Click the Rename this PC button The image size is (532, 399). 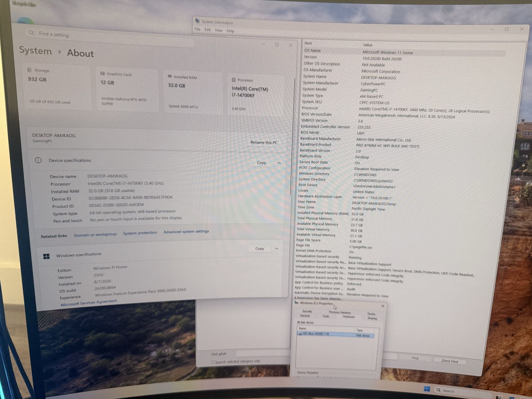coord(264,142)
